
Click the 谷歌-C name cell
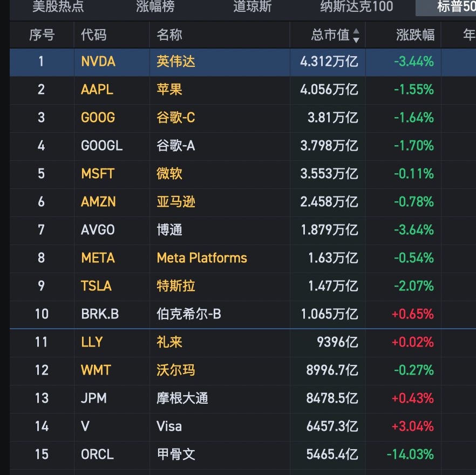(176, 118)
